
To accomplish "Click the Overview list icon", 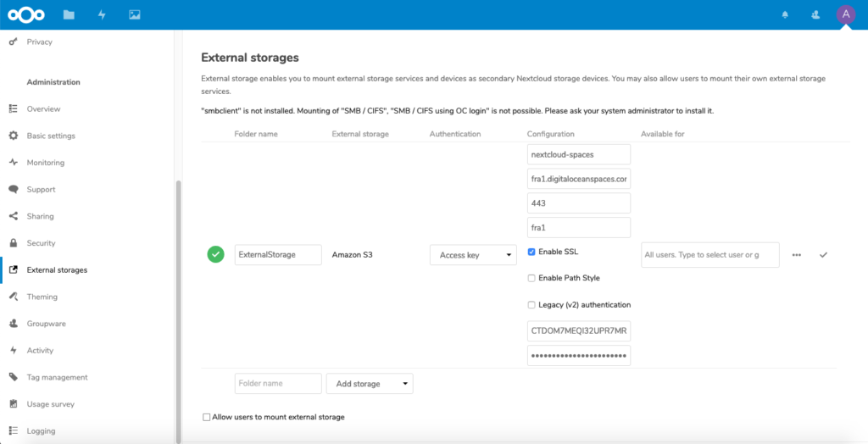I will pyautogui.click(x=14, y=109).
